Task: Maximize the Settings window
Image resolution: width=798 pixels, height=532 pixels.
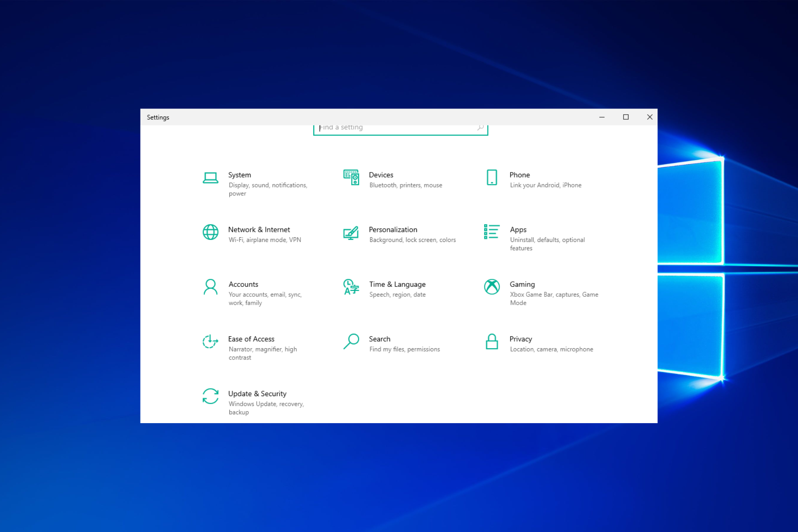Action: pos(626,117)
